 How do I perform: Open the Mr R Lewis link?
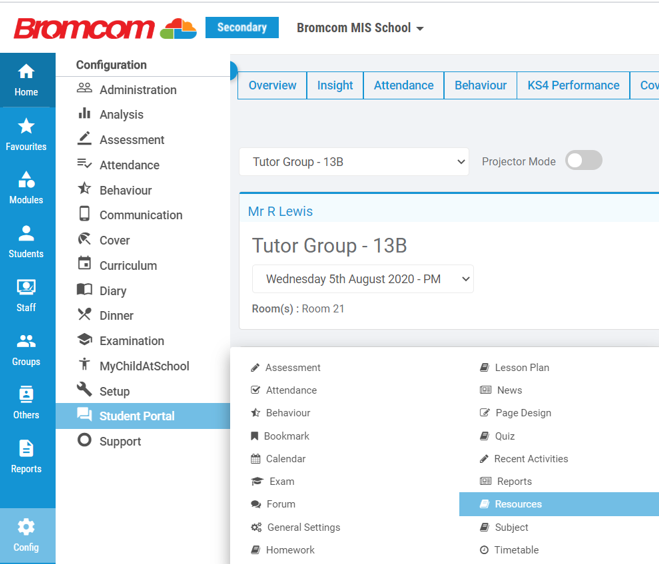click(x=280, y=211)
